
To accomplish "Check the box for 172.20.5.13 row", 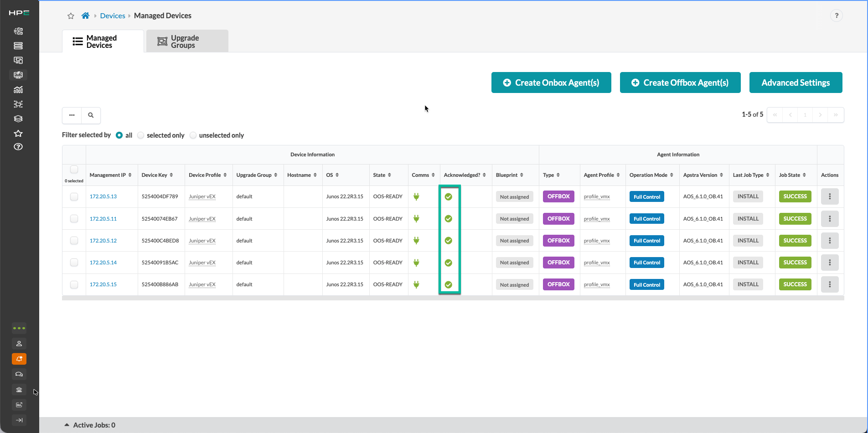I will (74, 197).
